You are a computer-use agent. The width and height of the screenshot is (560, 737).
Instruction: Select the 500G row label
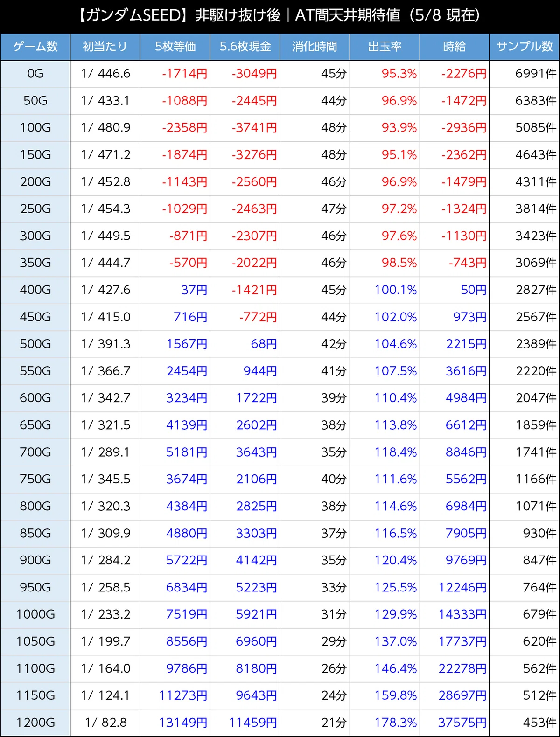click(35, 344)
